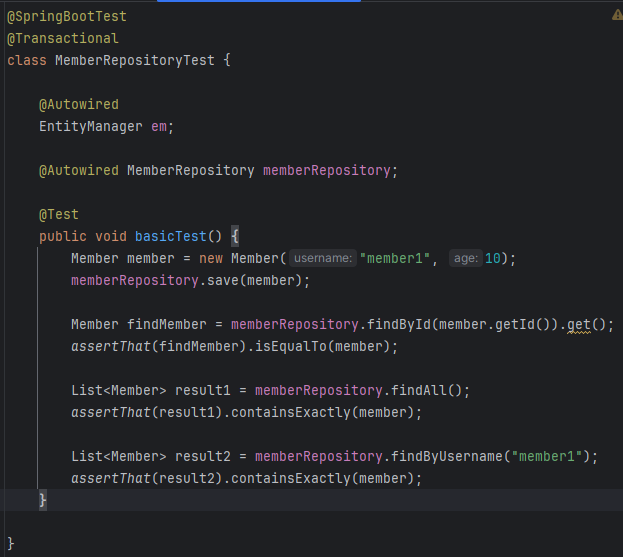The image size is (623, 557).
Task: Click the age: parameter hint
Action: [466, 258]
